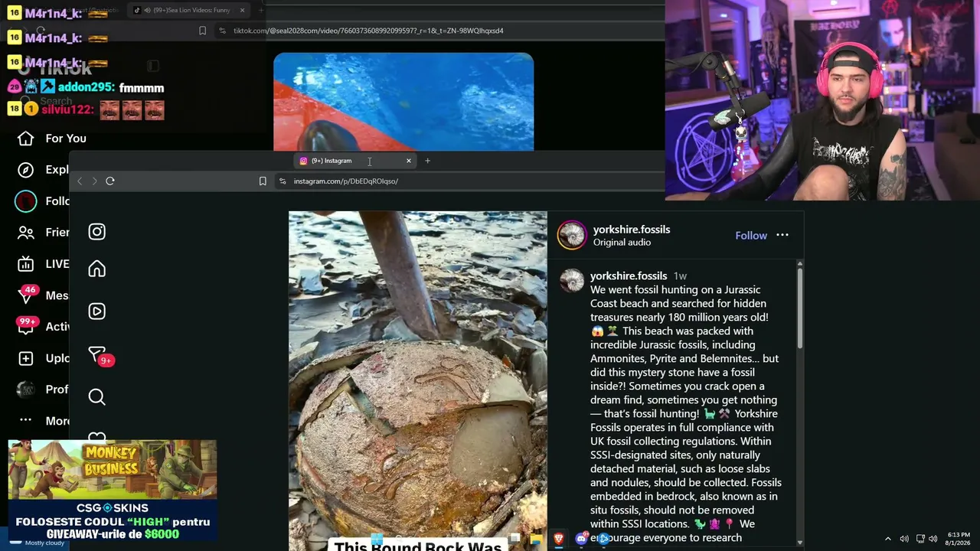Screen dimensions: 980x551
Task: Open Instagram Reels icon in sidebar
Action: coord(96,311)
